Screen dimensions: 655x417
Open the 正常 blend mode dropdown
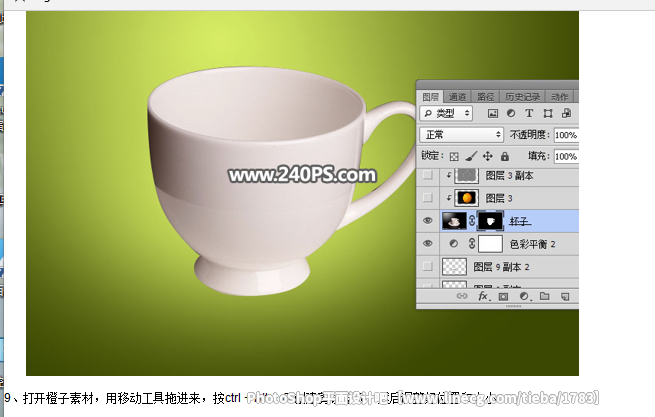(x=461, y=135)
